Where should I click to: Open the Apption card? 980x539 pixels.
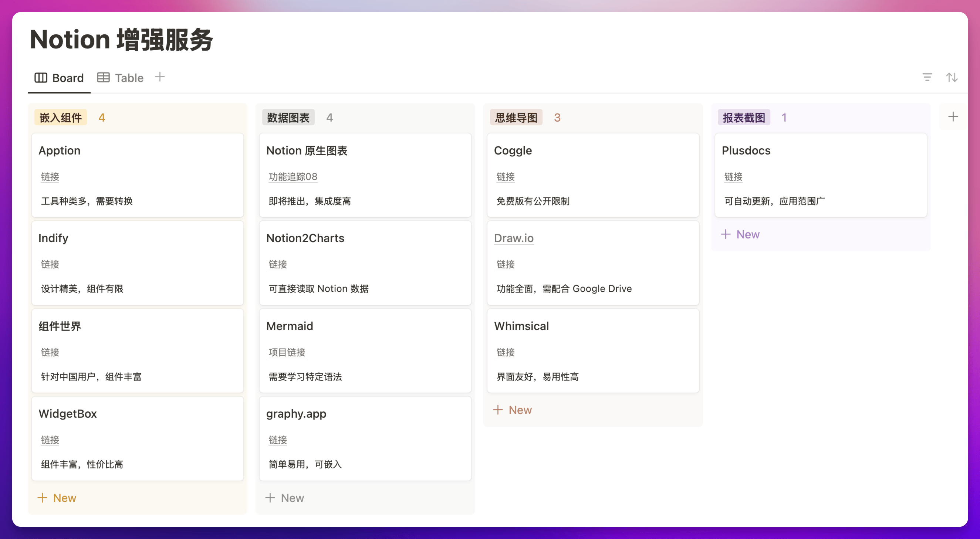[137, 175]
